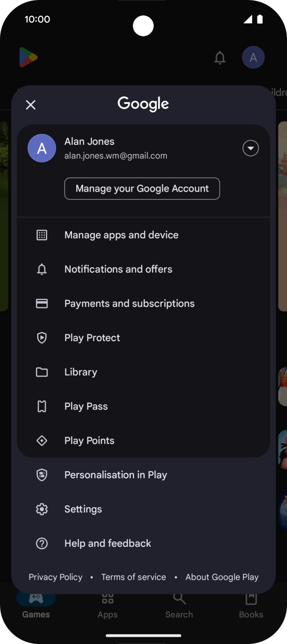Switch to the Books tab
The width and height of the screenshot is (287, 644).
click(x=251, y=605)
